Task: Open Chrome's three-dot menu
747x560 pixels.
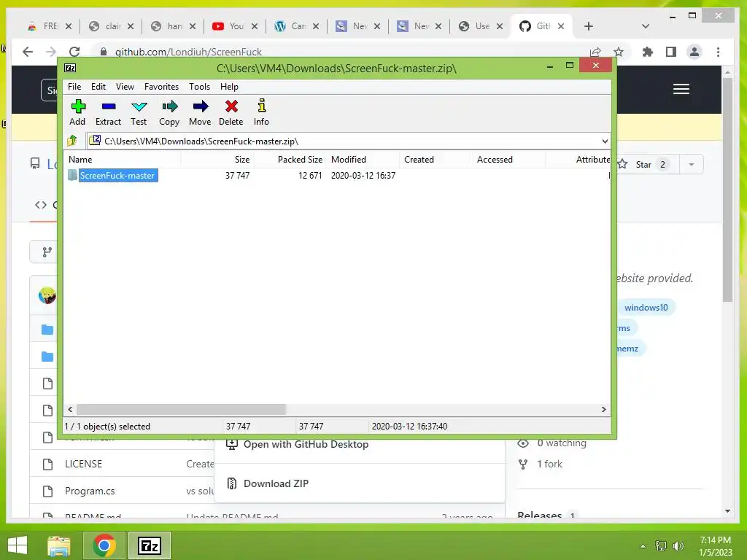Action: 718,52
